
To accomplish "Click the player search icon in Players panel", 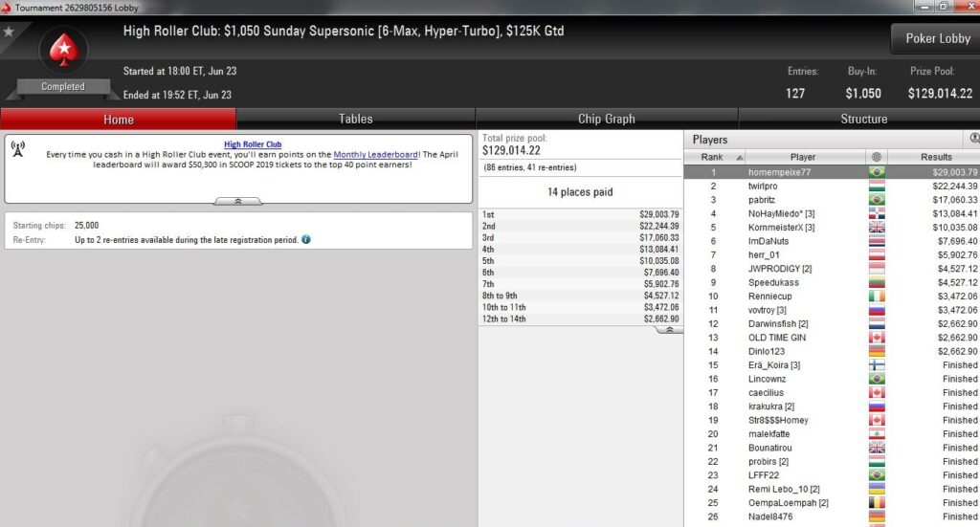I will [x=974, y=139].
